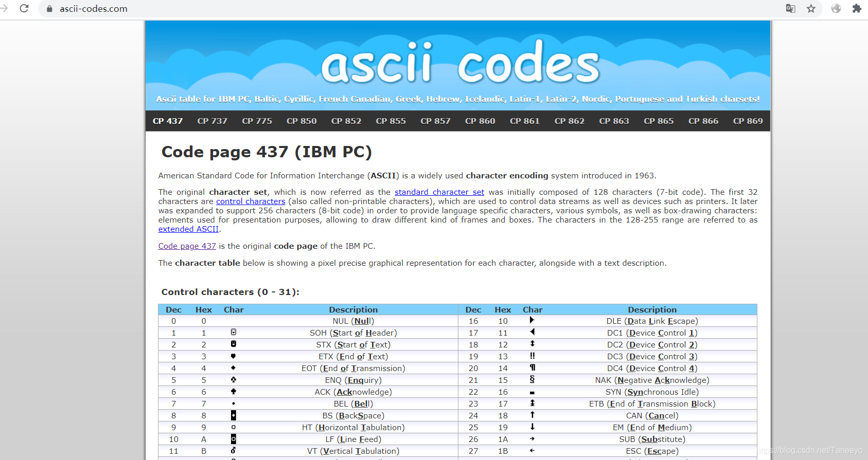Select the CP 852 tab
Image resolution: width=868 pixels, height=460 pixels.
(346, 121)
